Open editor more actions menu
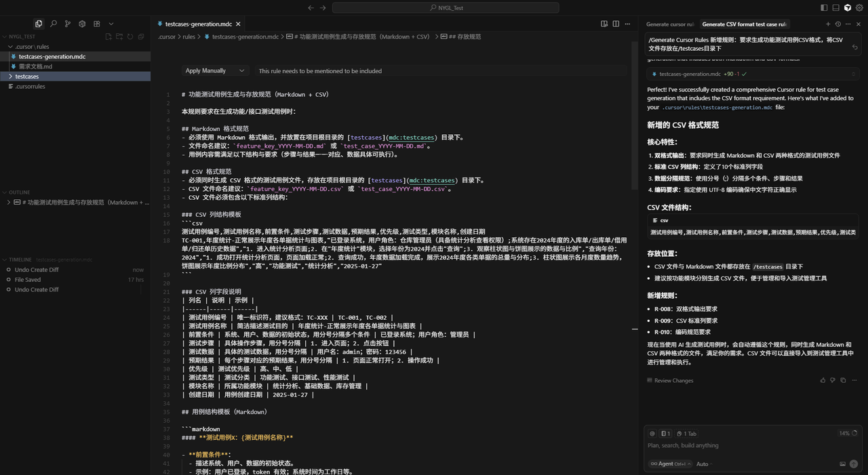This screenshot has width=868, height=475. click(628, 24)
